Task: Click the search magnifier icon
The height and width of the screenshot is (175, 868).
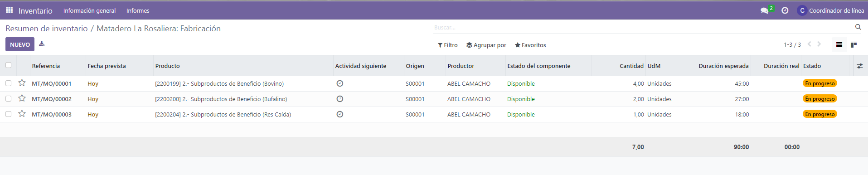Action: [858, 27]
